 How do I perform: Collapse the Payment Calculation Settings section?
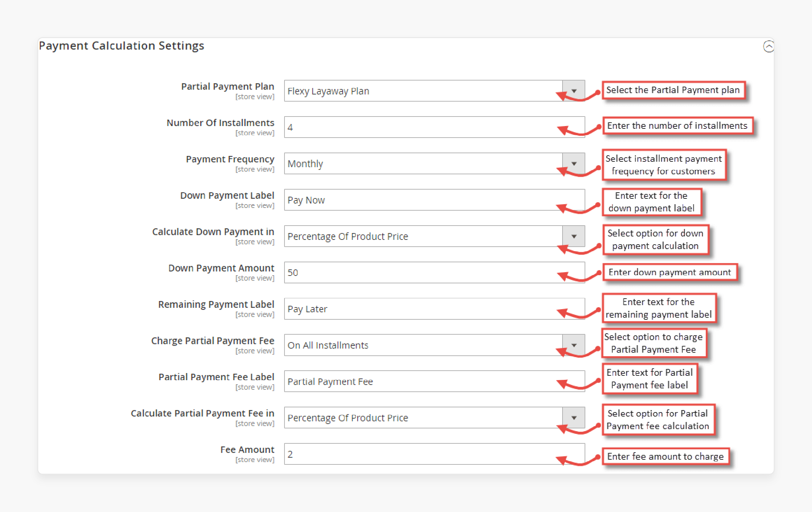pyautogui.click(x=768, y=46)
